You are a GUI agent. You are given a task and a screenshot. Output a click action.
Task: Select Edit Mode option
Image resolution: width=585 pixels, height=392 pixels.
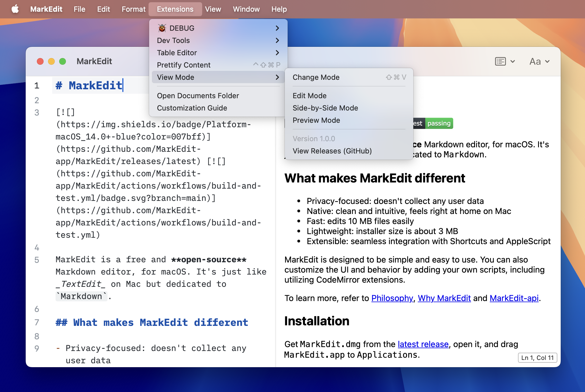(x=309, y=96)
